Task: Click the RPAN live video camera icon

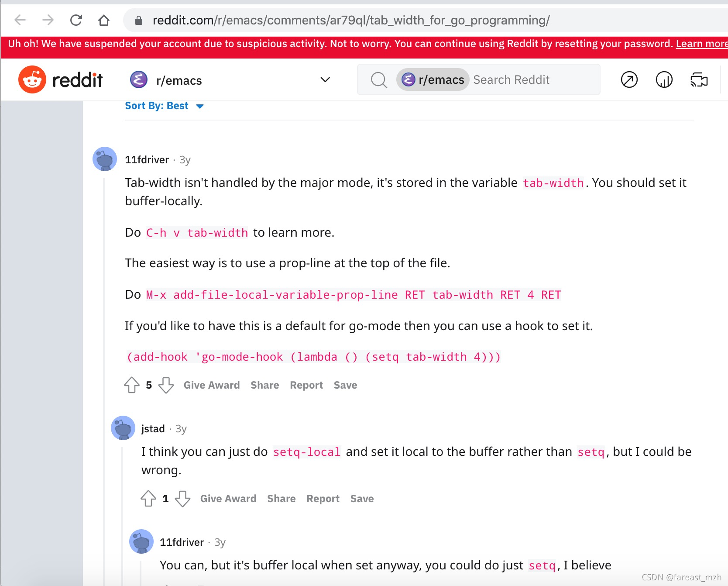Action: click(699, 79)
